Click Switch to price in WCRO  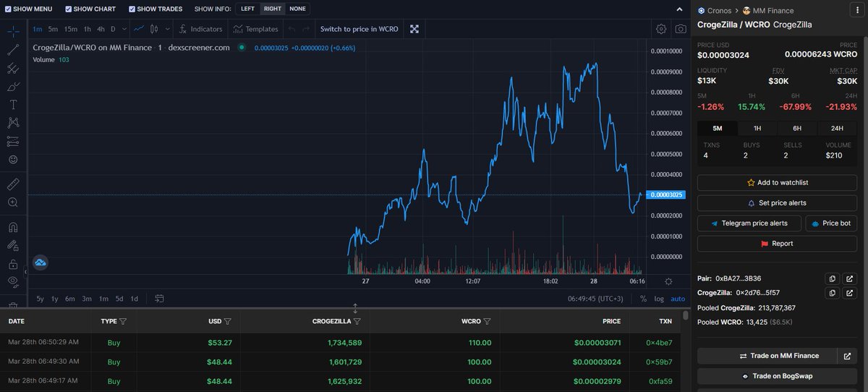coord(359,29)
